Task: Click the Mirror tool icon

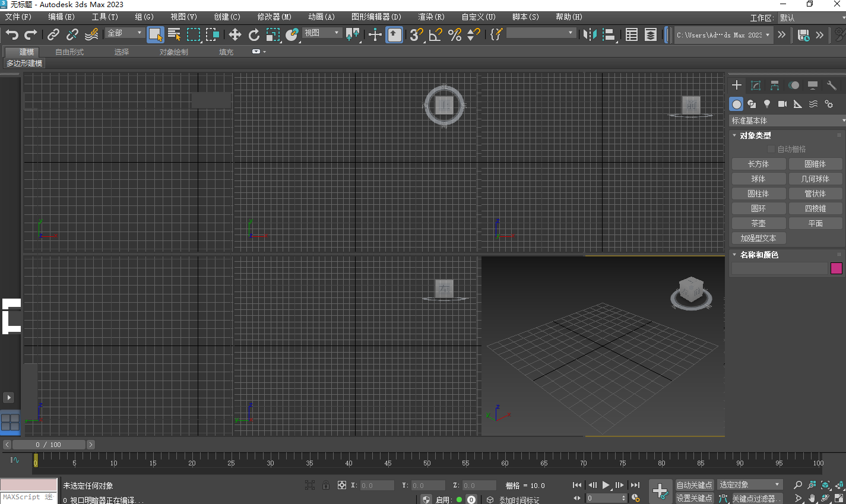Action: 589,35
